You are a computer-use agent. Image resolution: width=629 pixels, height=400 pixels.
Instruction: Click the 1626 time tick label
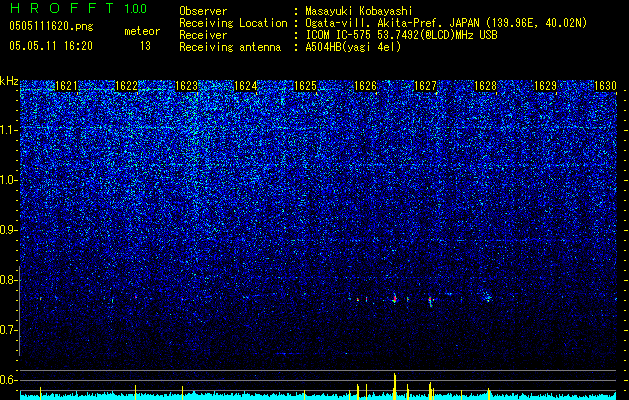coord(365,86)
